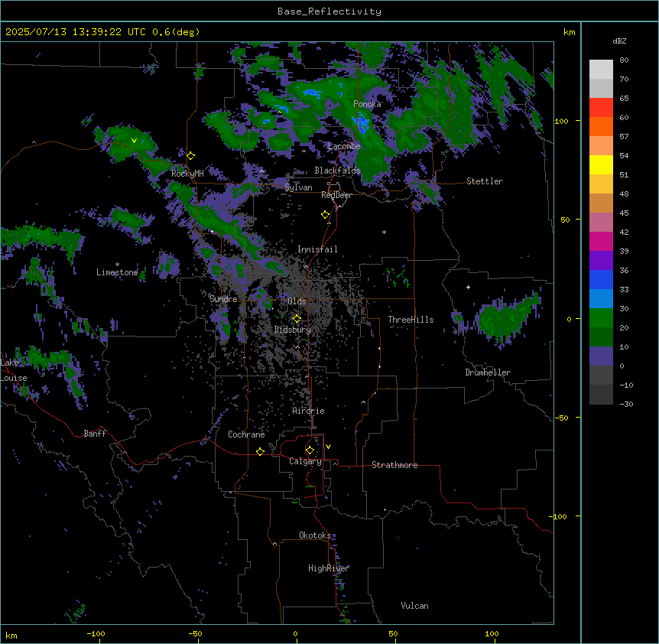Viewport: 659px width, 644px height.
Task: Choose the slate-purple swatch below 10 dBZ
Action: [601, 356]
